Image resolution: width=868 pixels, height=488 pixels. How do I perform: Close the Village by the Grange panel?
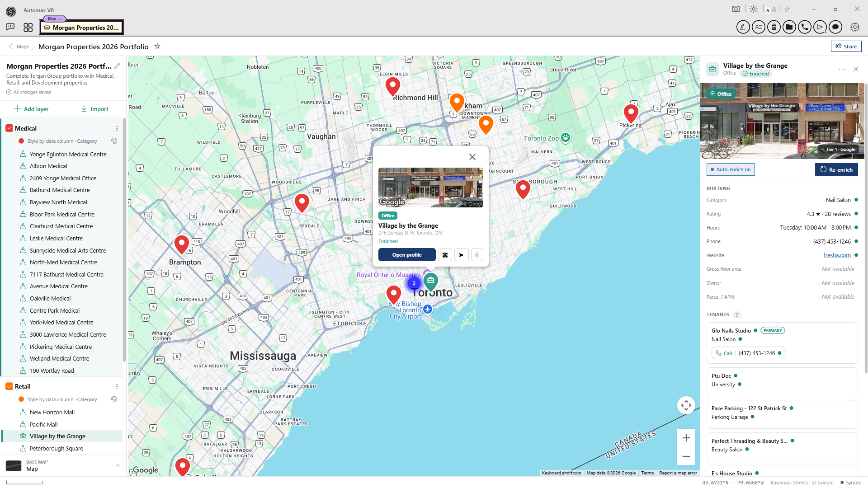click(856, 69)
